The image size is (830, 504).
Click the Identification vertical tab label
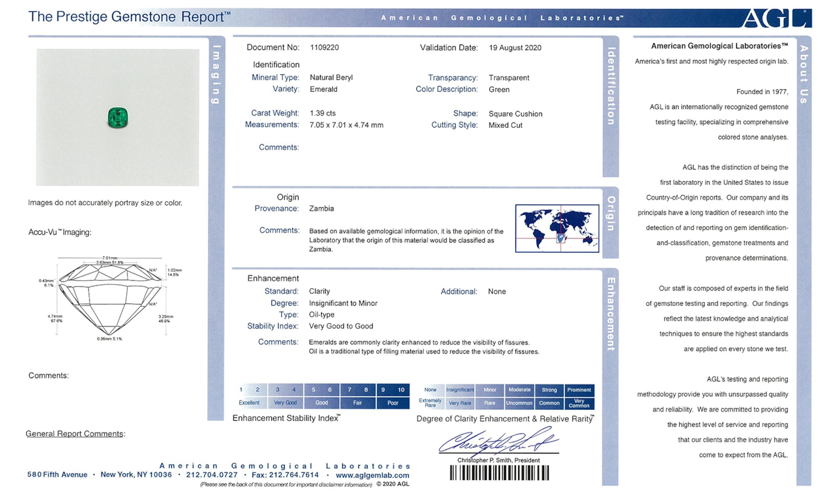click(611, 86)
